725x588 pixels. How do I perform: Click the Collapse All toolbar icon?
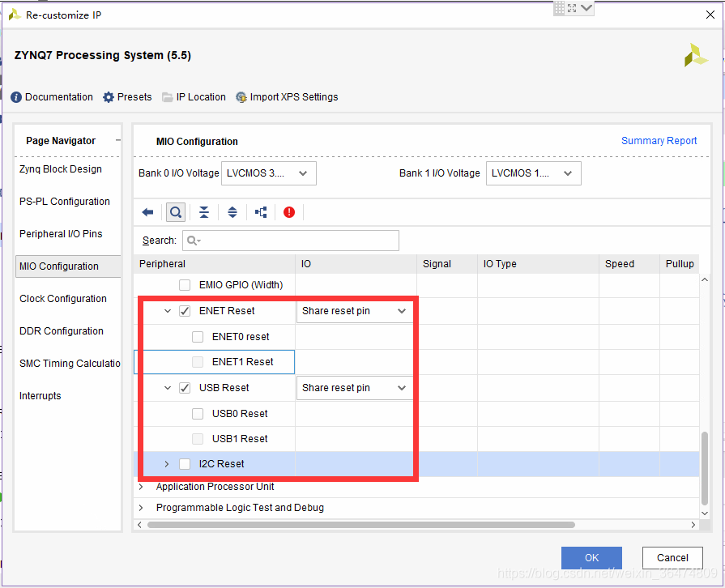coord(204,212)
